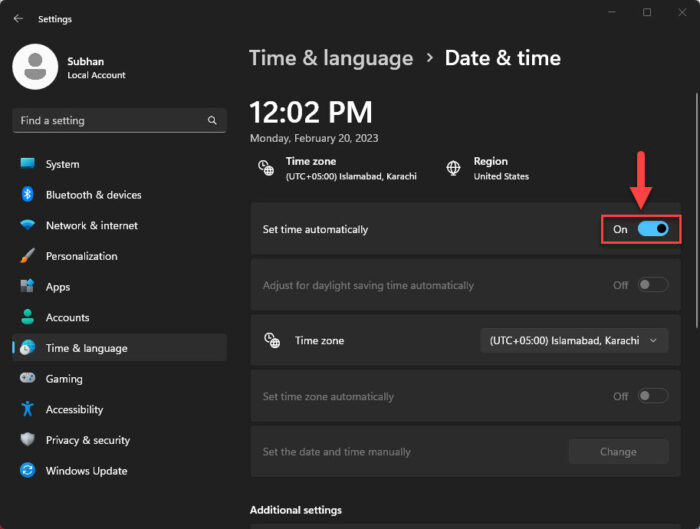Click the search magnifier icon
Screen dimensions: 700x529
(x=212, y=120)
